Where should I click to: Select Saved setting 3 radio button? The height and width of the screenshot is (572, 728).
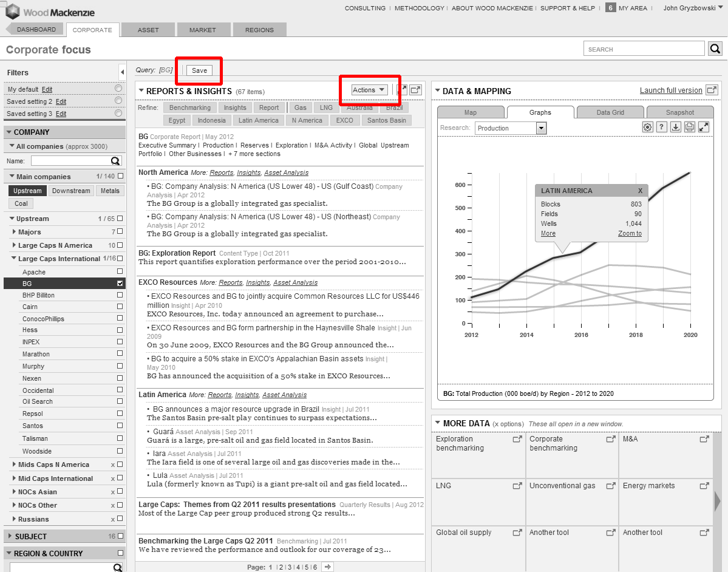tap(118, 113)
